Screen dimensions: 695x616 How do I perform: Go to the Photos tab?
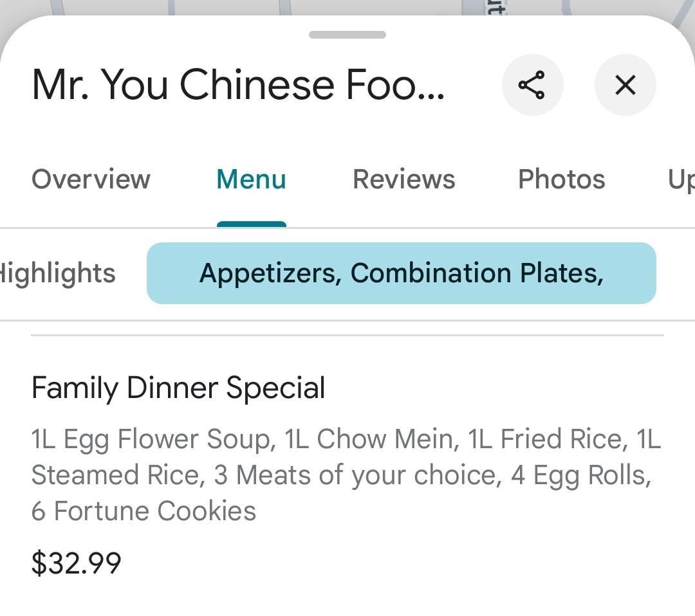pos(561,179)
